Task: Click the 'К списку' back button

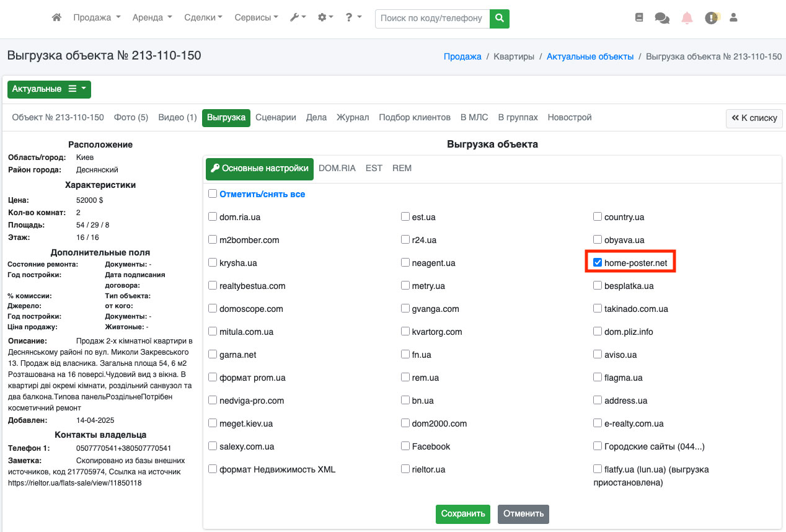Action: pos(754,118)
